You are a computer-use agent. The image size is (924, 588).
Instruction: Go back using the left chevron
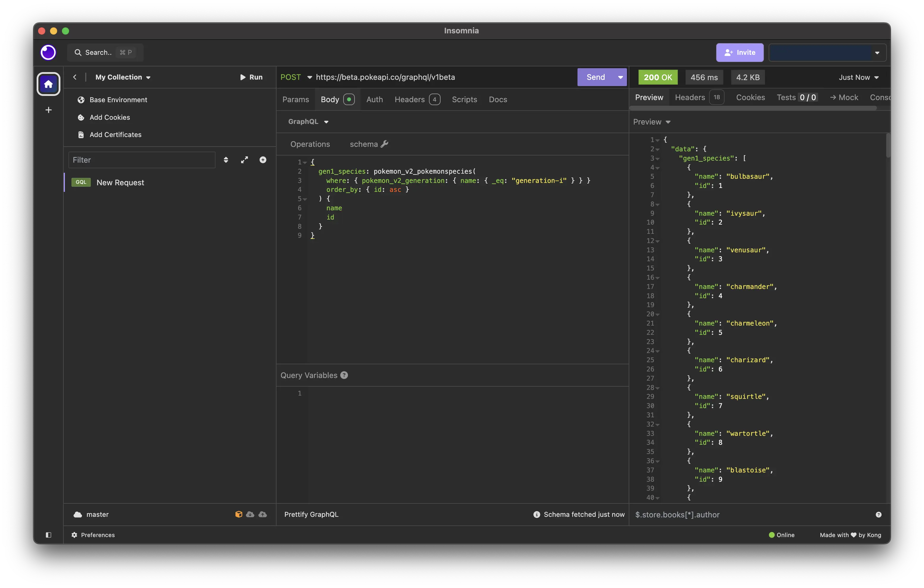75,77
